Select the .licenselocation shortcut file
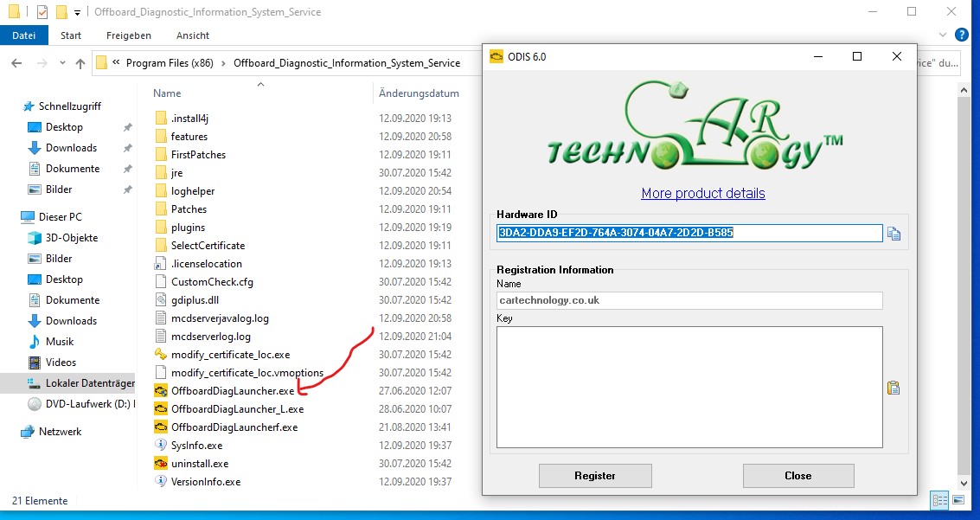Image resolution: width=980 pixels, height=520 pixels. pos(206,263)
